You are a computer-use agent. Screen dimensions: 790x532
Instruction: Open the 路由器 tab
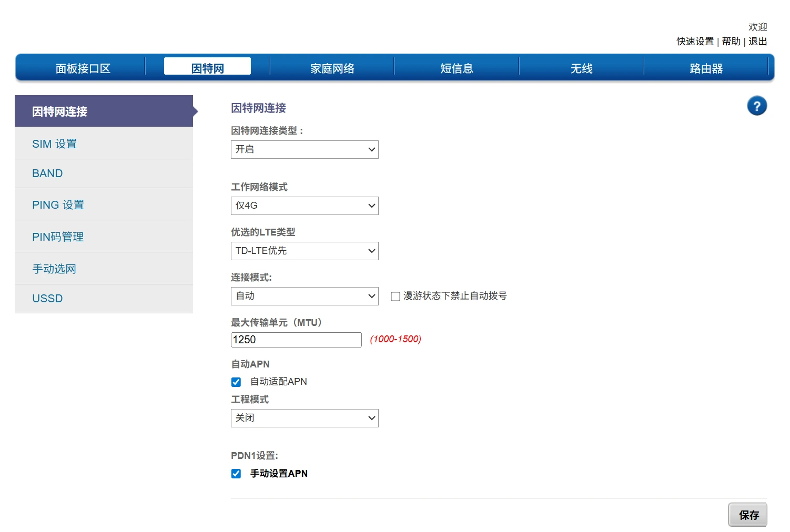706,68
